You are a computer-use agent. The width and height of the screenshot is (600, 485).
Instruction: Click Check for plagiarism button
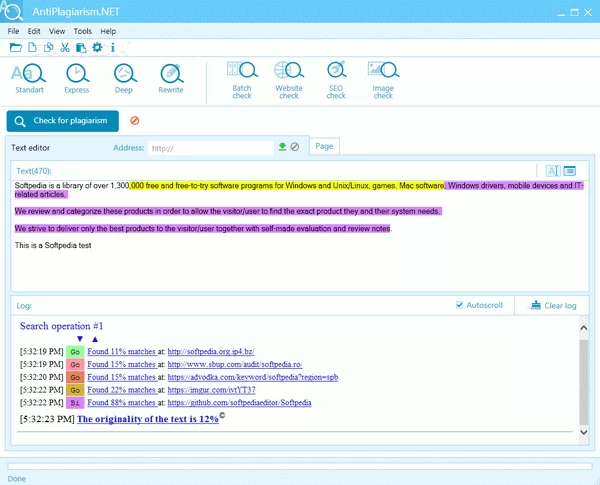point(63,121)
